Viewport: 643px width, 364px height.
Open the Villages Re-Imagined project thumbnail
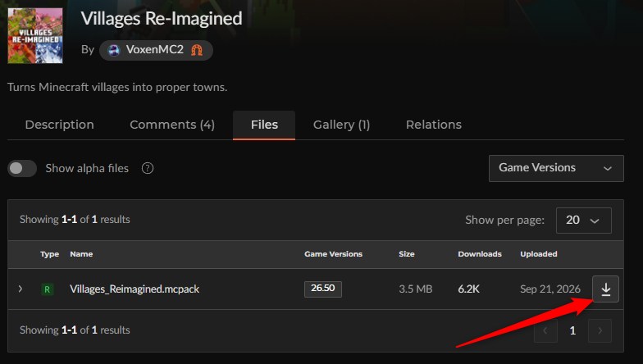click(35, 36)
